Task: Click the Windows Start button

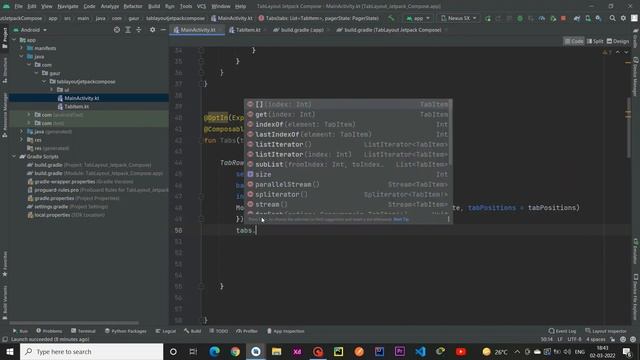Action: click(10, 351)
